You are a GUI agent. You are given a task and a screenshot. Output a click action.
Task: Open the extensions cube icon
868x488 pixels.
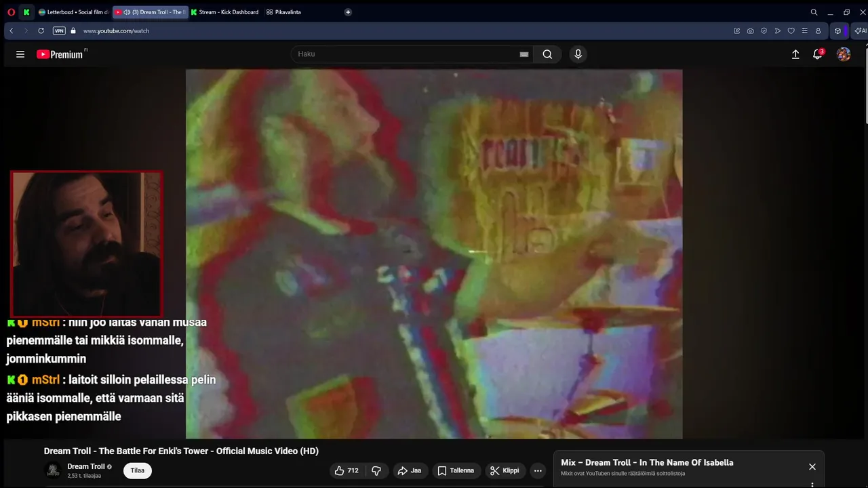[837, 30]
